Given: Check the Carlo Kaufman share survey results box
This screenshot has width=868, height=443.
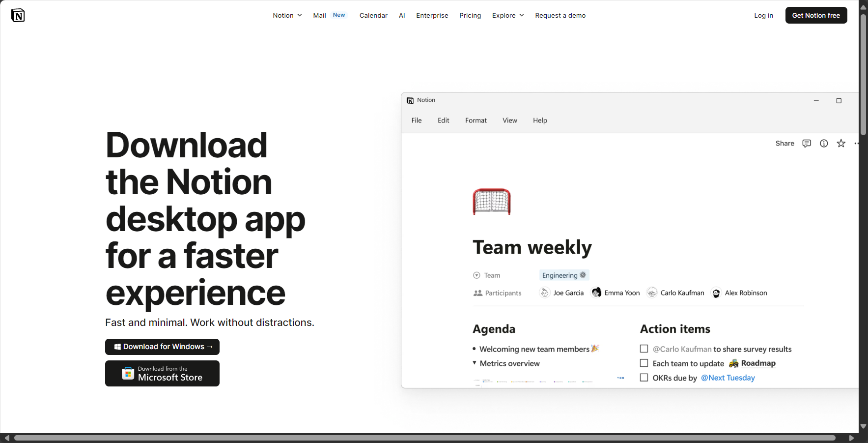Looking at the screenshot, I should click(x=644, y=349).
